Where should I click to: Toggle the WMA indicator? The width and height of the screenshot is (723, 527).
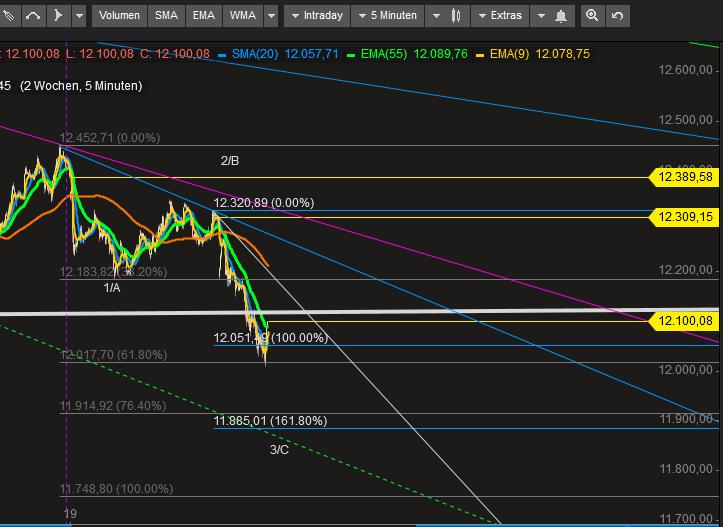click(243, 16)
